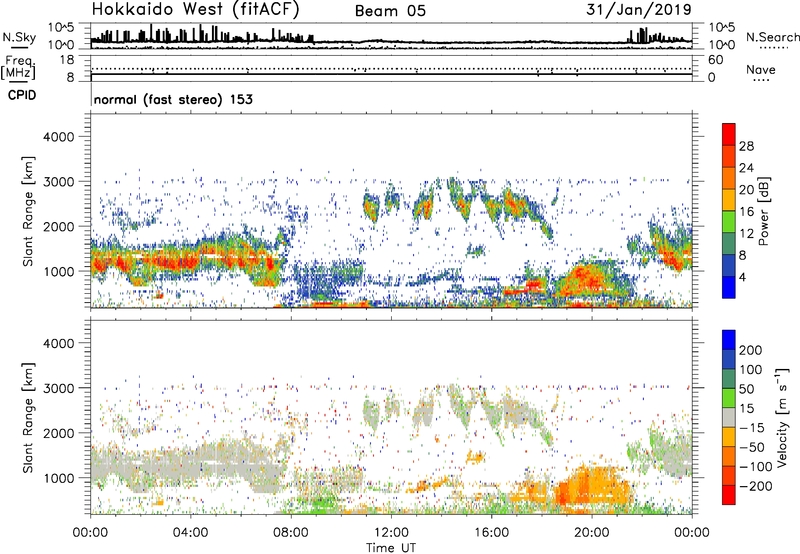Image resolution: width=800 pixels, height=554 pixels.
Task: Click the "N.Sky" legend label
Action: (19, 37)
